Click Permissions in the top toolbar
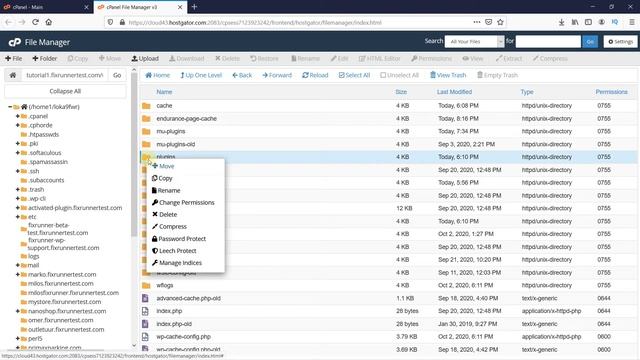The width and height of the screenshot is (640, 360). [431, 58]
